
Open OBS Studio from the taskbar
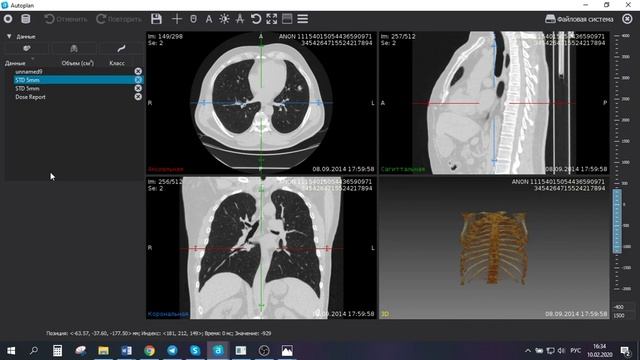coord(264,351)
